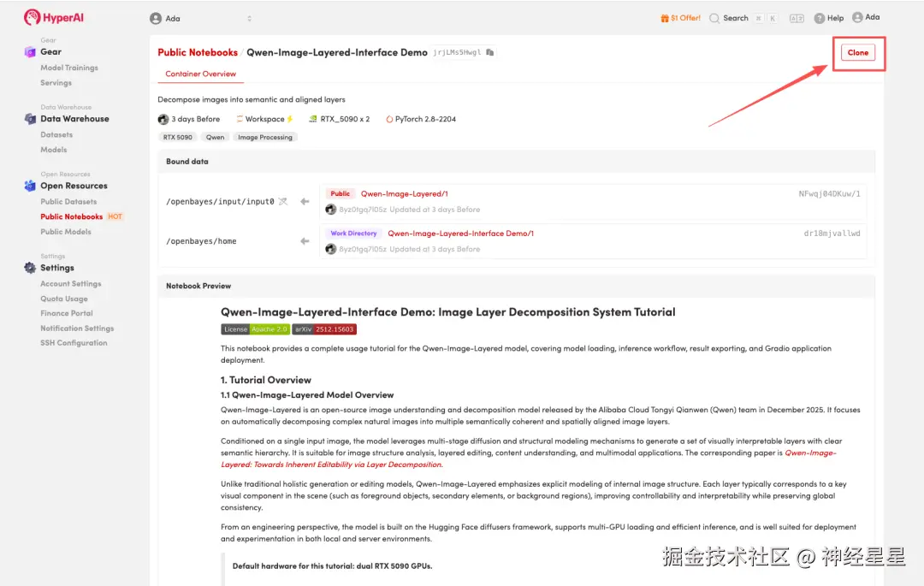Click the Settings gear icon in sidebar
Viewport: 924px width, 586px height.
[x=30, y=268]
